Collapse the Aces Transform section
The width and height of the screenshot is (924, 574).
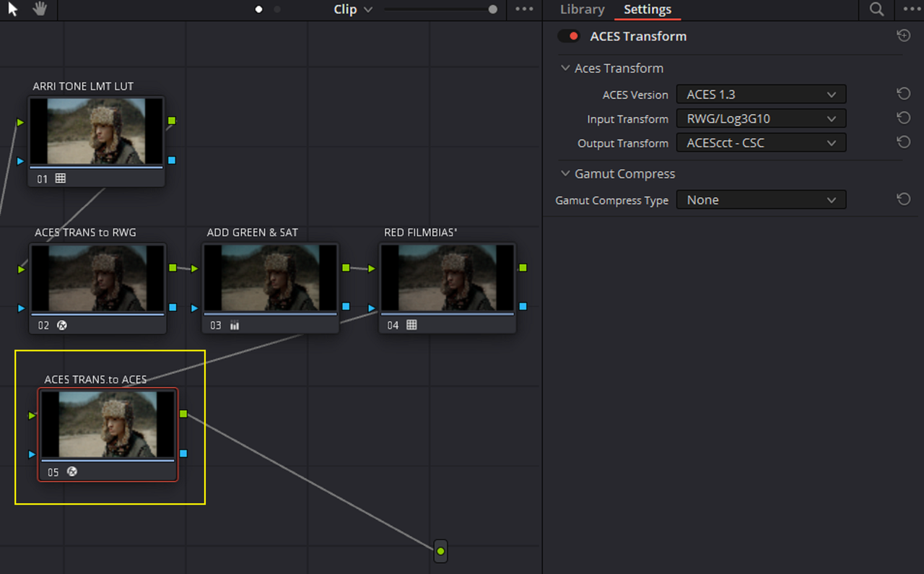(x=565, y=68)
